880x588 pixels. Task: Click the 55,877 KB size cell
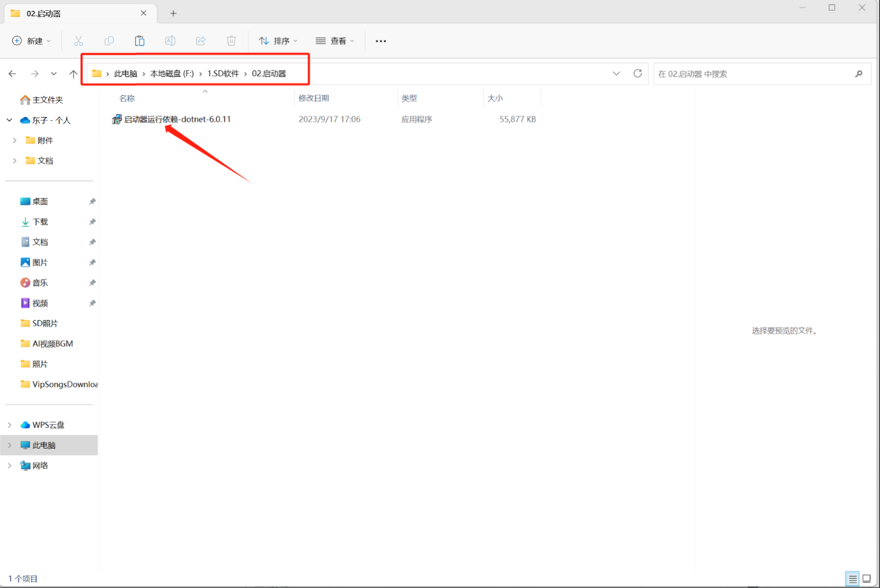click(517, 119)
